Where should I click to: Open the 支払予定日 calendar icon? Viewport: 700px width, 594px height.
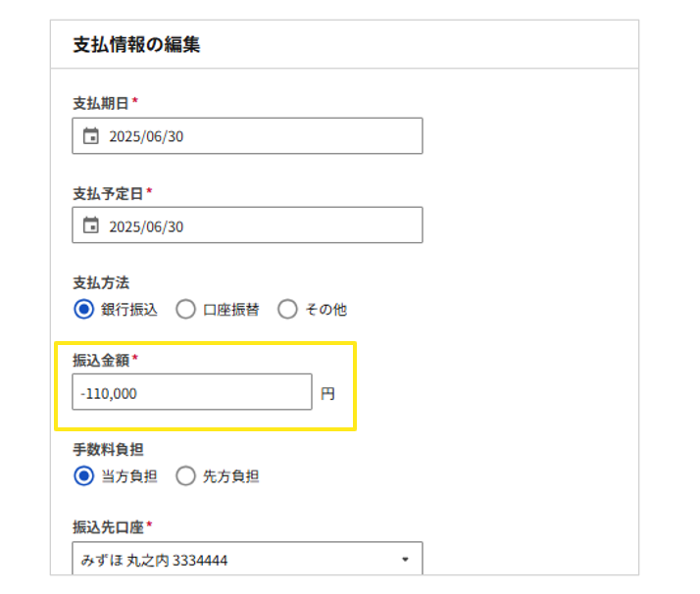click(91, 225)
